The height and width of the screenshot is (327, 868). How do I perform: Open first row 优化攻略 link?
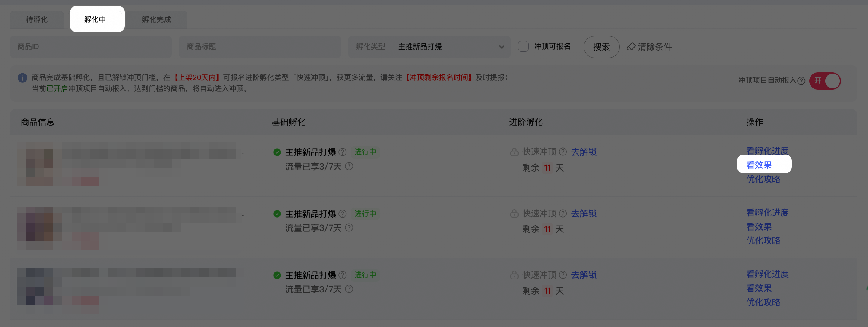click(x=763, y=179)
